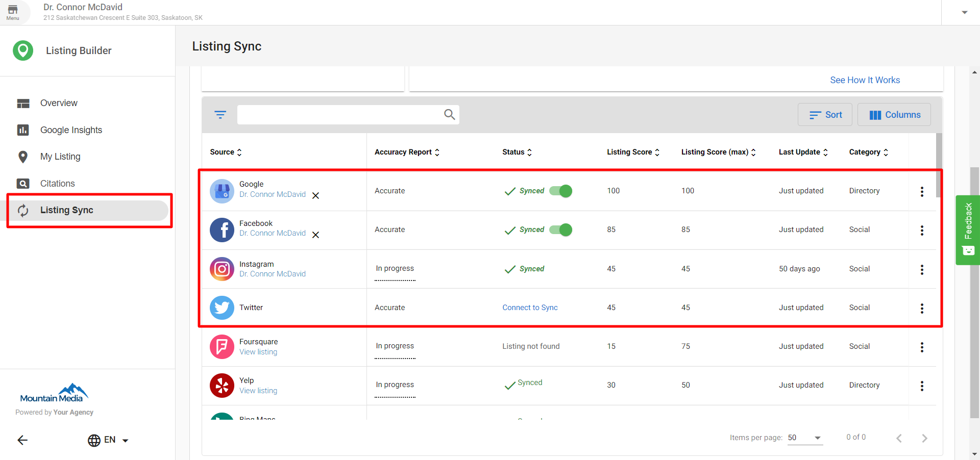Sort by Source column header

coord(226,152)
